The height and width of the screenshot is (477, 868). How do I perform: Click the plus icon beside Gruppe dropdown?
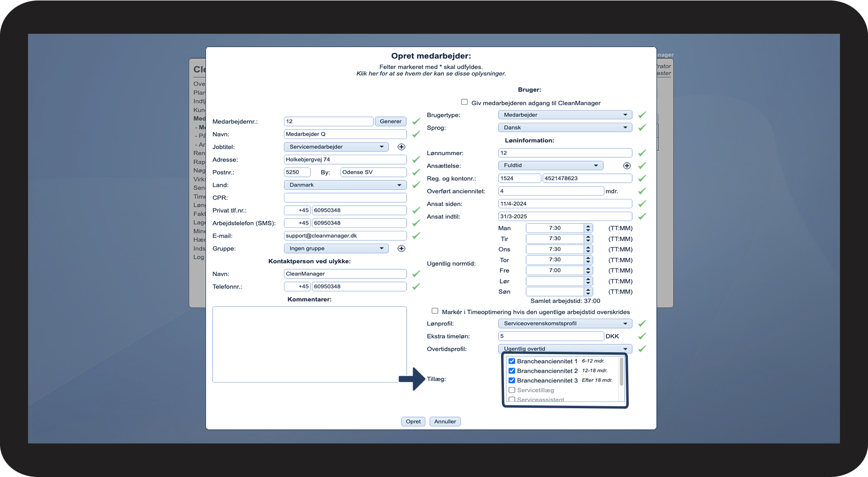[x=401, y=249]
